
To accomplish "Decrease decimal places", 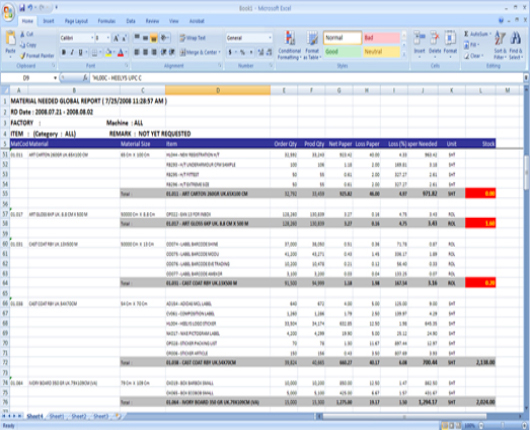I will (x=269, y=52).
